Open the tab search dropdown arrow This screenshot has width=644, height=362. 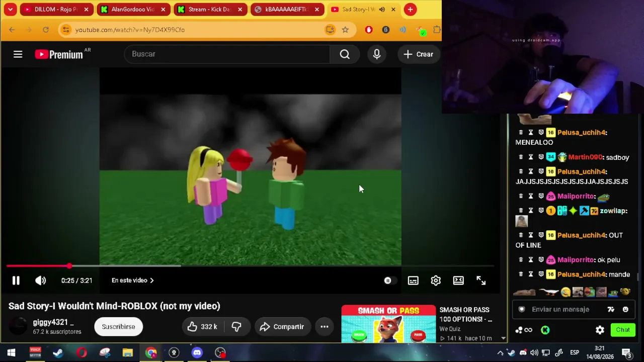[x=10, y=10]
